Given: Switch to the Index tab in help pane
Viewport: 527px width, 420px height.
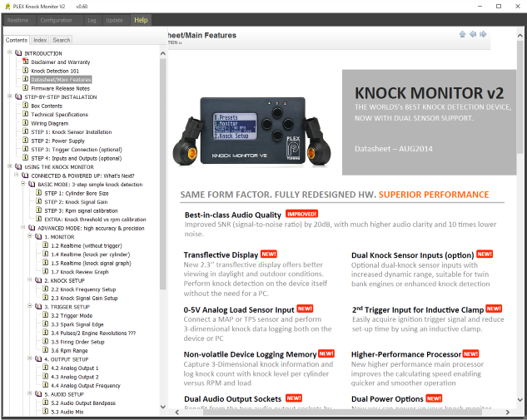Looking at the screenshot, I should pos(40,40).
